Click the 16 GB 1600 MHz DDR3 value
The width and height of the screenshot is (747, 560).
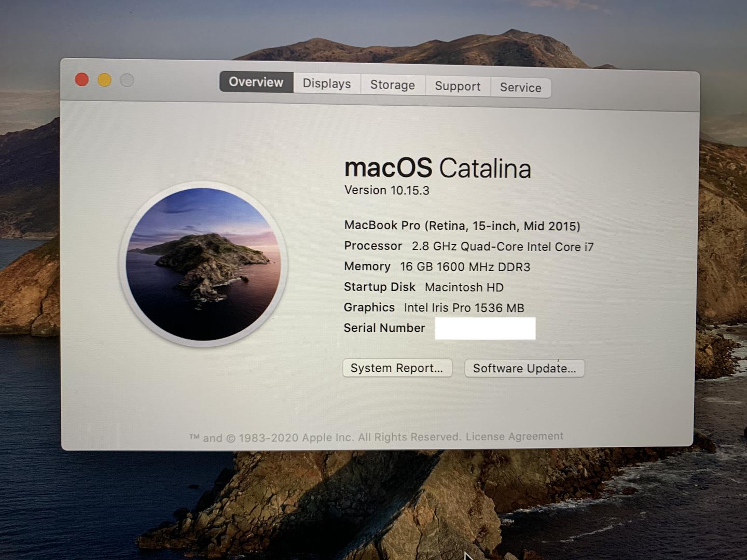click(465, 267)
